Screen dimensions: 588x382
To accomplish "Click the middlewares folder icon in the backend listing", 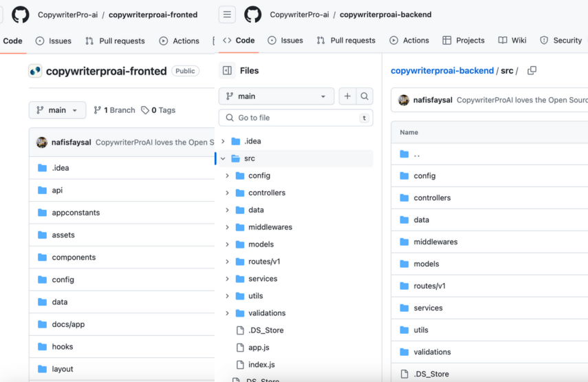I will [404, 242].
